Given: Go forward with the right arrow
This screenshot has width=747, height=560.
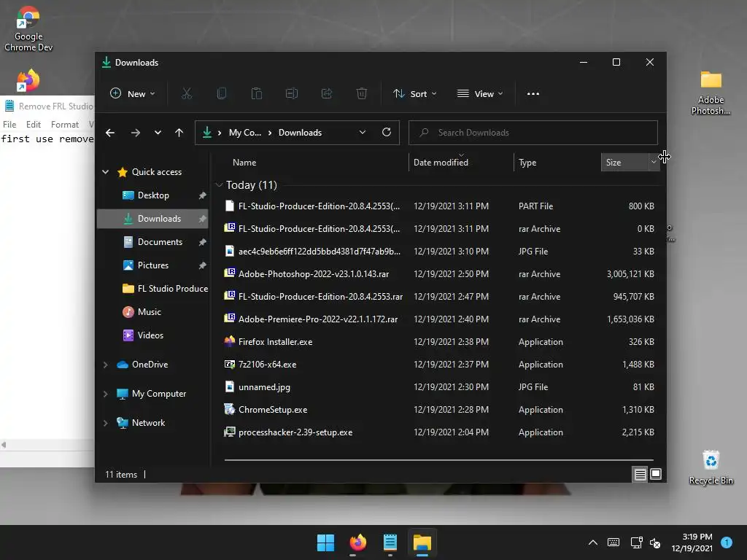Looking at the screenshot, I should 136,133.
